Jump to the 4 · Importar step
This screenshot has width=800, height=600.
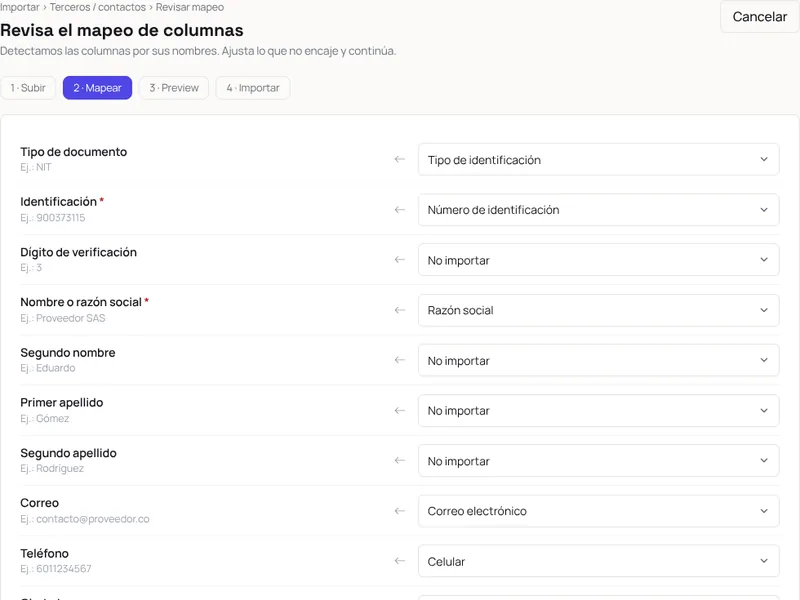(x=253, y=88)
